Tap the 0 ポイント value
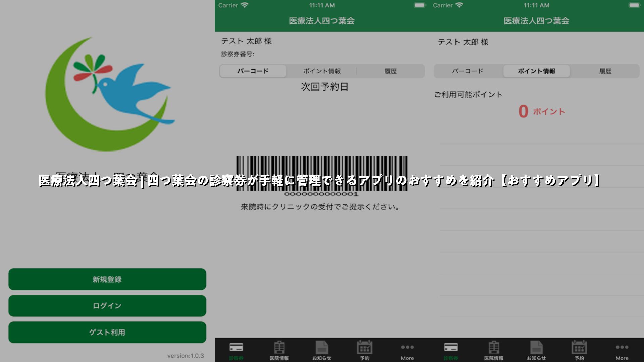 [x=541, y=111]
